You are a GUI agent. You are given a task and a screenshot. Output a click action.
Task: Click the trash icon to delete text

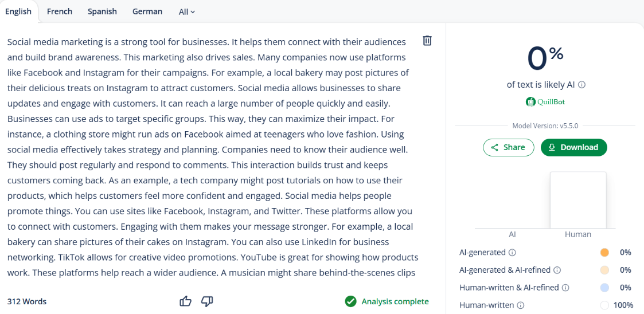pos(427,41)
